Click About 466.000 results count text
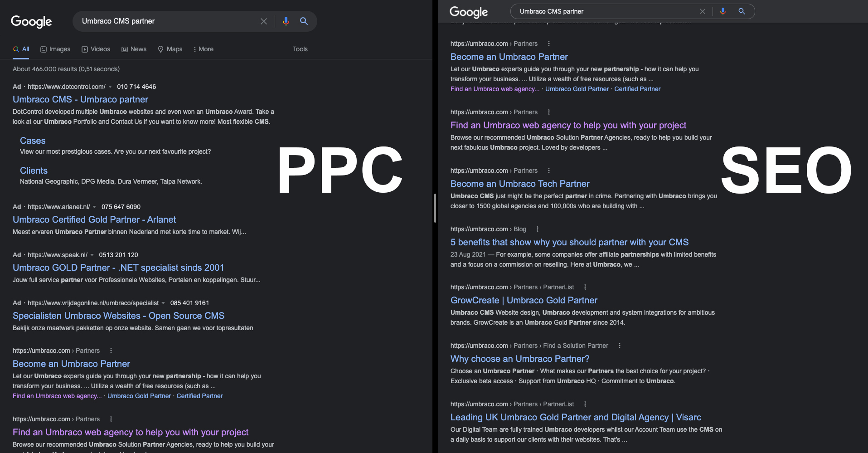 coord(66,69)
